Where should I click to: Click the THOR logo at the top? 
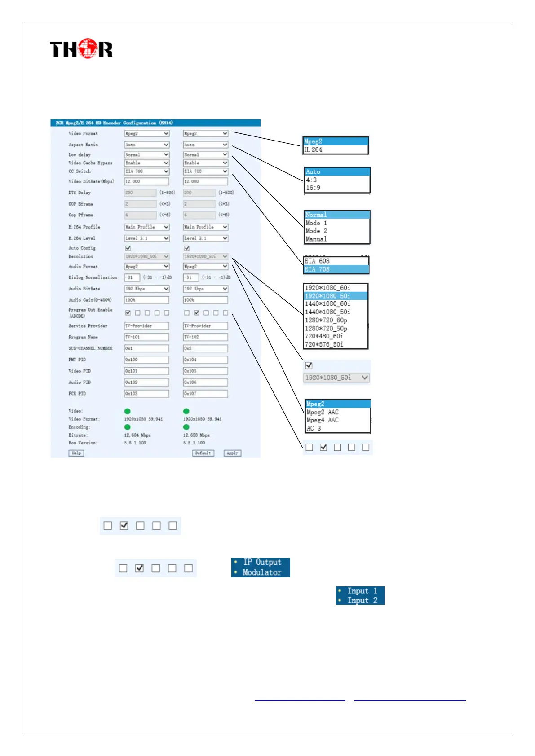coord(81,49)
